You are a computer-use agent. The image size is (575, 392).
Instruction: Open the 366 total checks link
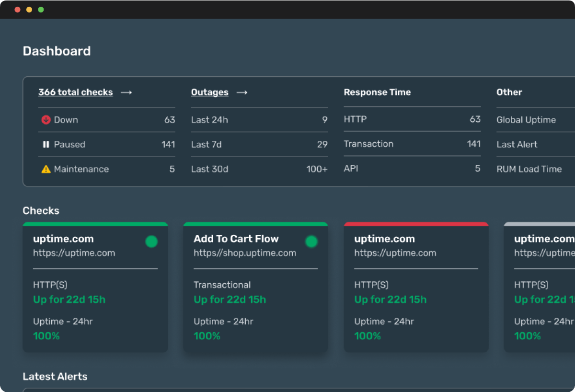75,92
